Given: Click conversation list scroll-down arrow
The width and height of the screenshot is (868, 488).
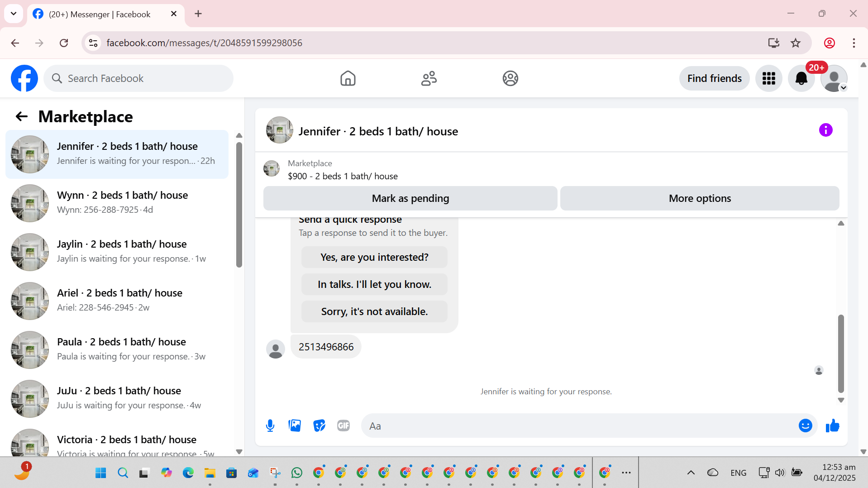Looking at the screenshot, I should click(x=239, y=452).
